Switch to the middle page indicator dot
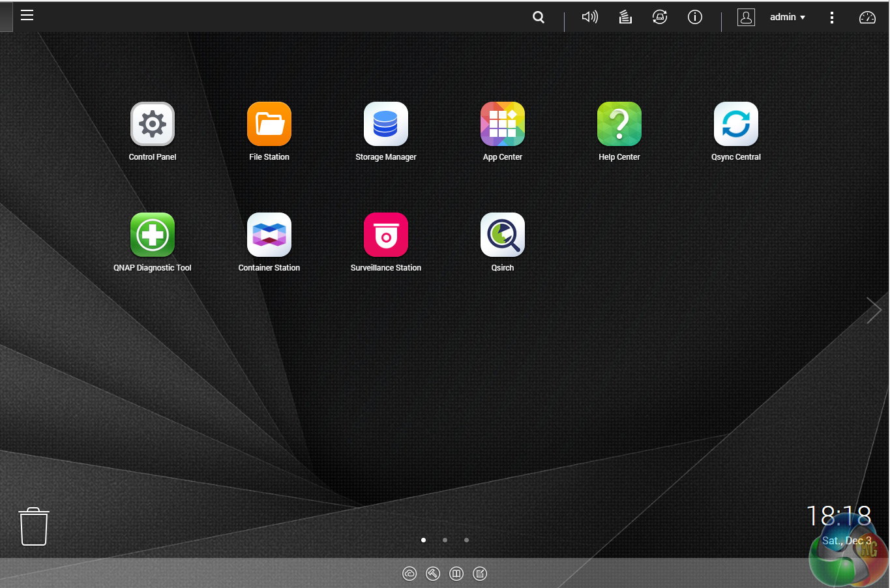 point(445,540)
